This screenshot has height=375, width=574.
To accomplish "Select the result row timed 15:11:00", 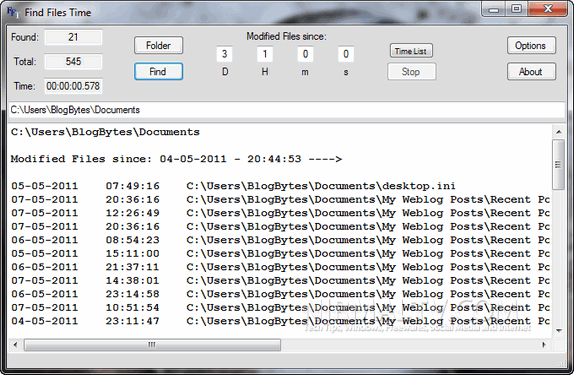I will 280,254.
